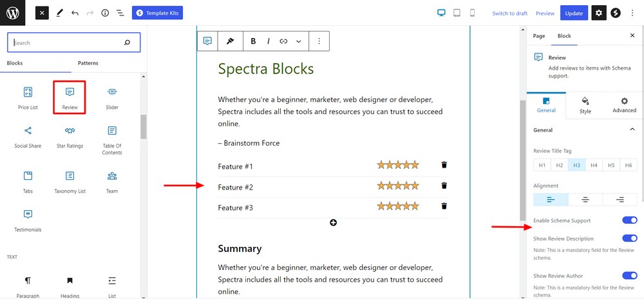Screen dimensions: 644x301
Task: Delete the Feature #2 row
Action: 444,186
